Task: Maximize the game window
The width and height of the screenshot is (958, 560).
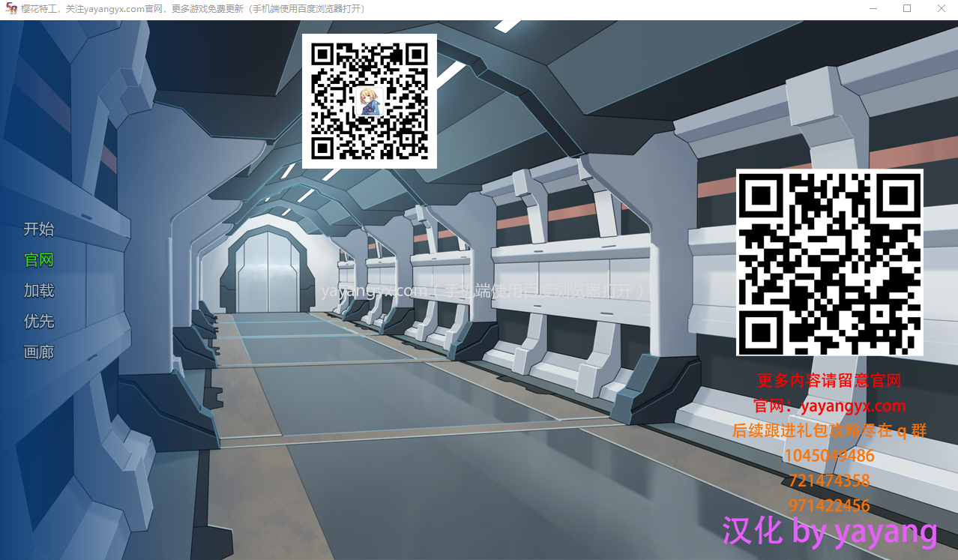Action: point(907,9)
